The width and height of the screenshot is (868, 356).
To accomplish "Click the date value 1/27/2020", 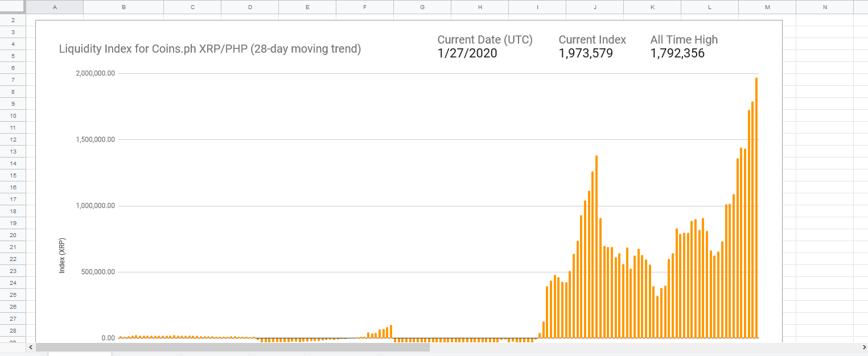I will 467,53.
